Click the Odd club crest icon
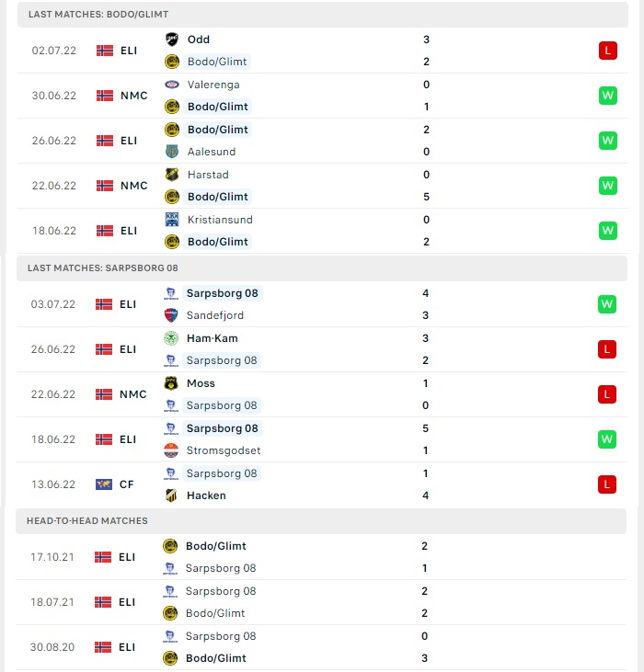 point(172,40)
